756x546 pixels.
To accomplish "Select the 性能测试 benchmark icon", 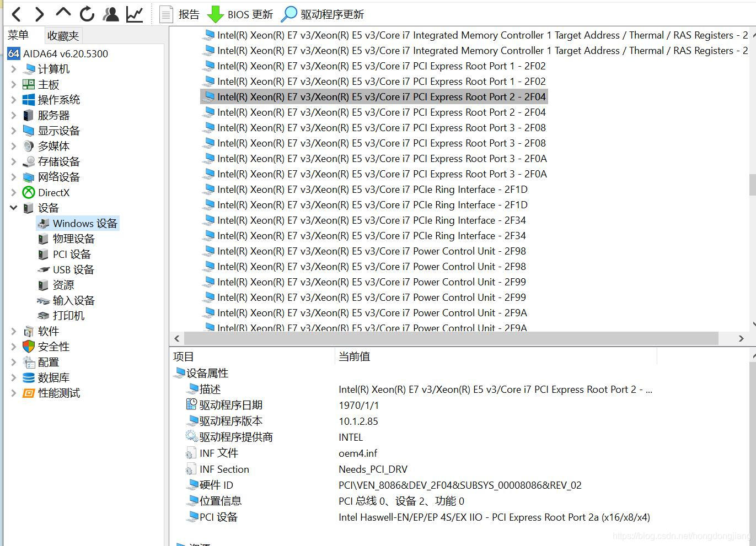I will pos(29,393).
